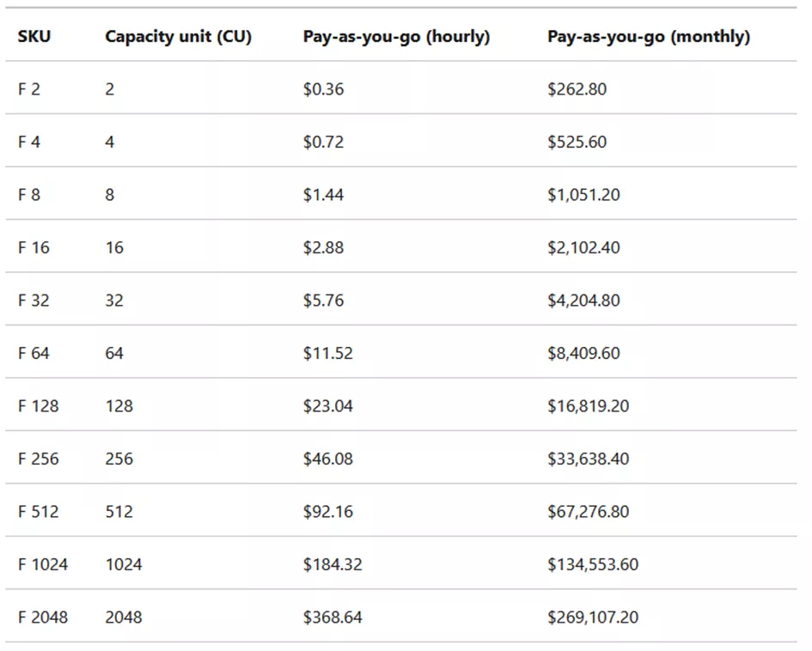The image size is (812, 651).
Task: Click the $5.76 hourly price
Action: point(323,301)
